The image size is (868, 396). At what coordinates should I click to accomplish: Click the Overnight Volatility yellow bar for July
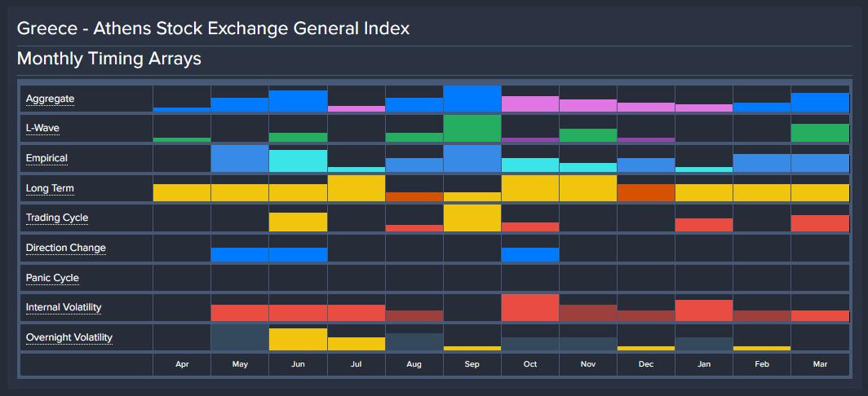point(356,344)
